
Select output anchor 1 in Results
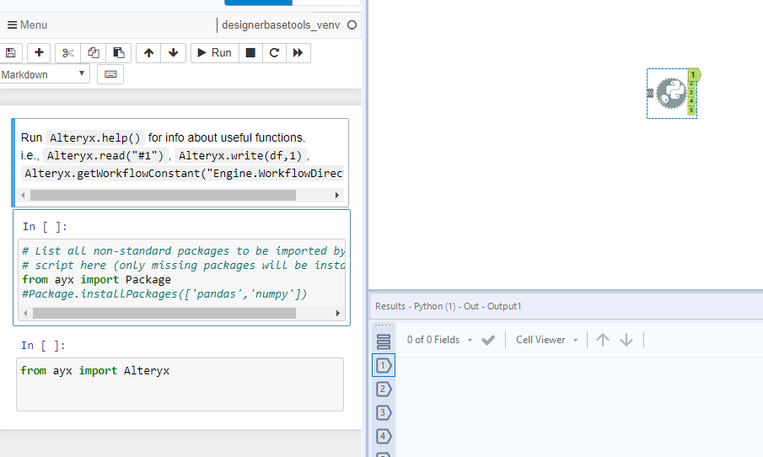click(383, 366)
